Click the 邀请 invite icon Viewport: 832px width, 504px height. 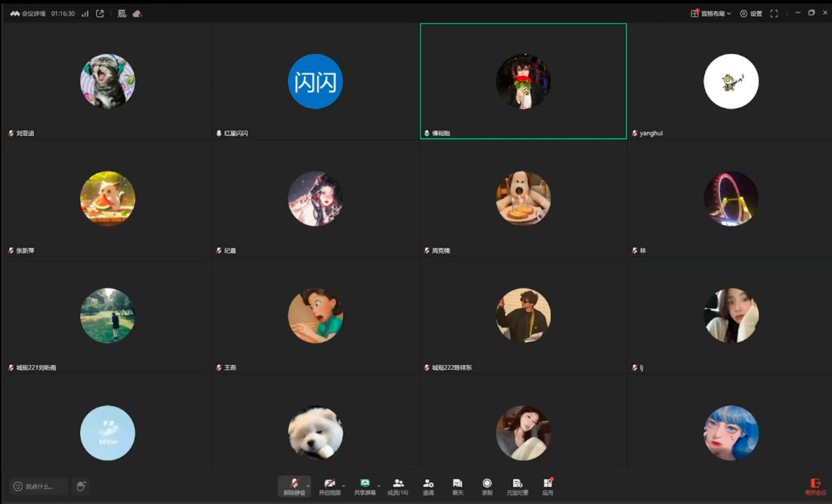428,486
